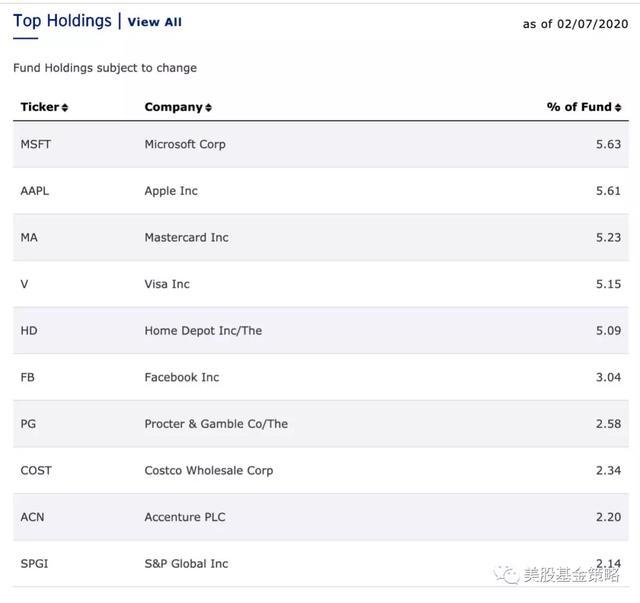Open the View All holdings link
This screenshot has height=603, width=640.
(x=155, y=22)
